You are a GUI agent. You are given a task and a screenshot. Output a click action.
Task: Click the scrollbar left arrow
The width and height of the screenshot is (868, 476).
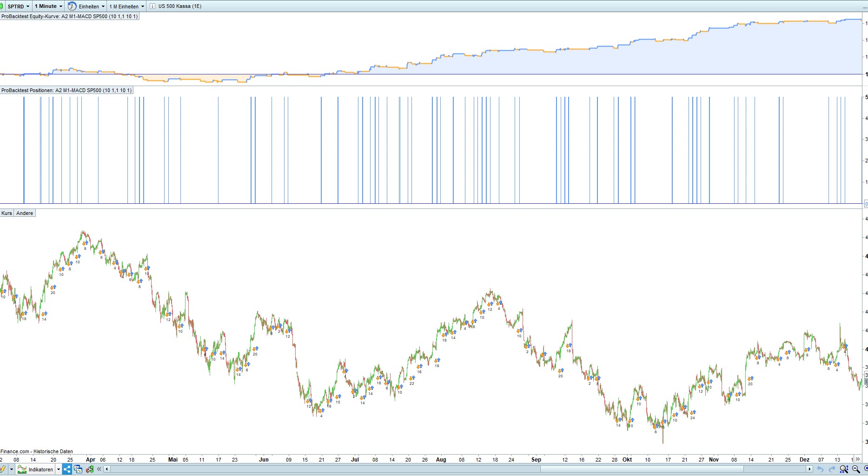tap(107, 469)
